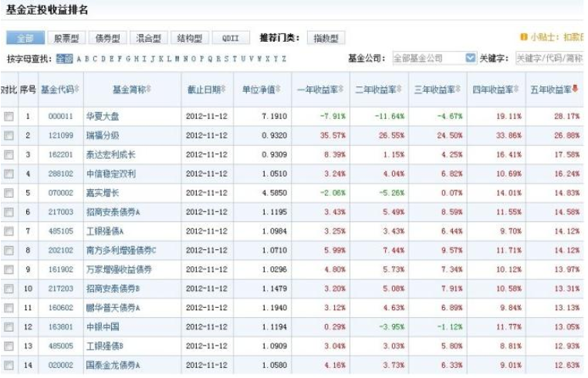The height and width of the screenshot is (378, 588).
Task: Click the 单位净值 value 4.5850
Action: click(275, 193)
